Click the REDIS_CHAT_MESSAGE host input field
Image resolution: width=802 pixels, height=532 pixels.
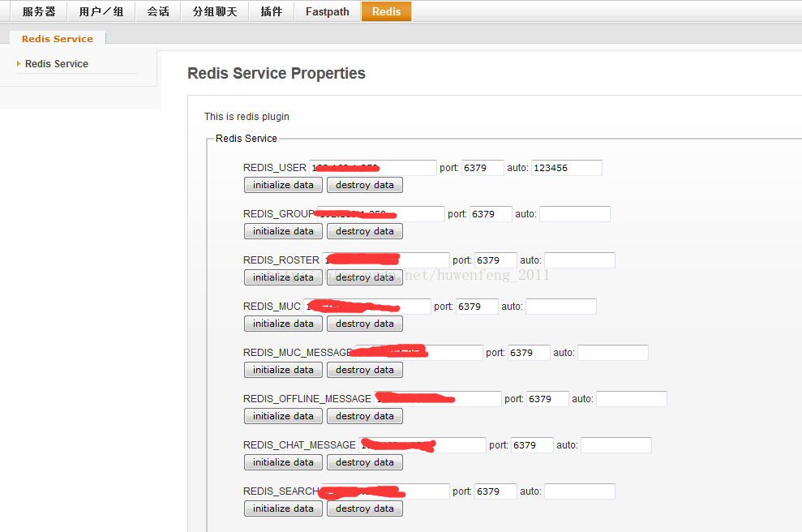(x=422, y=445)
